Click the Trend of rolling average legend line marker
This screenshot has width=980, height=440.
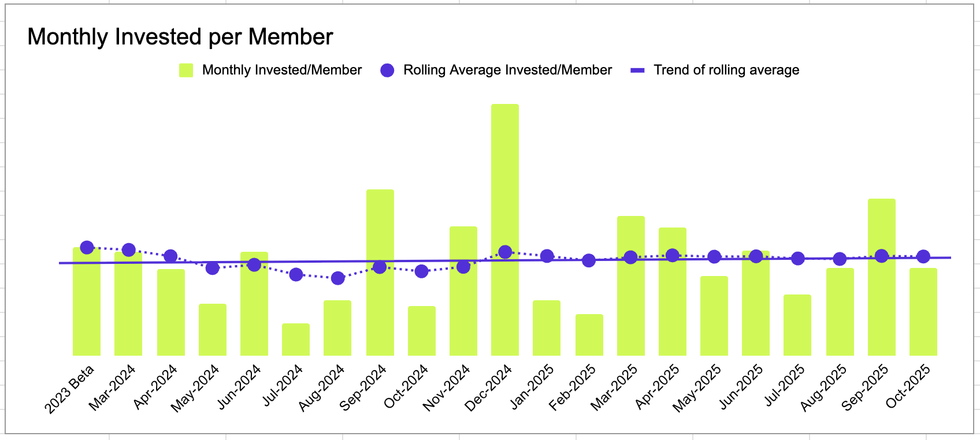(x=637, y=70)
